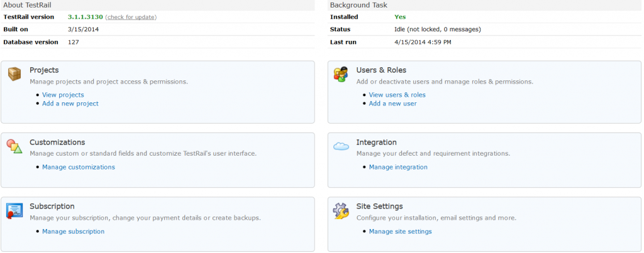Click the Customizations heading
The height and width of the screenshot is (253, 644).
click(57, 143)
